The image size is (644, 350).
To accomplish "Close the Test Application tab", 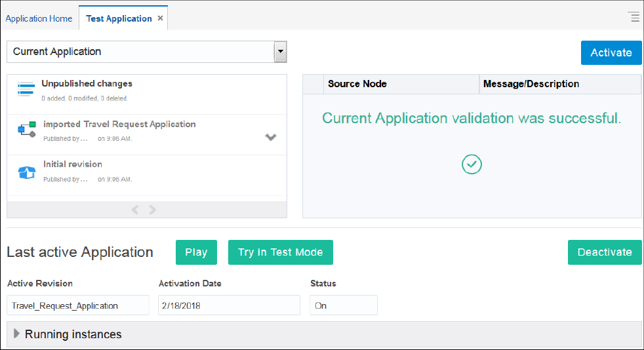I will coord(160,18).
